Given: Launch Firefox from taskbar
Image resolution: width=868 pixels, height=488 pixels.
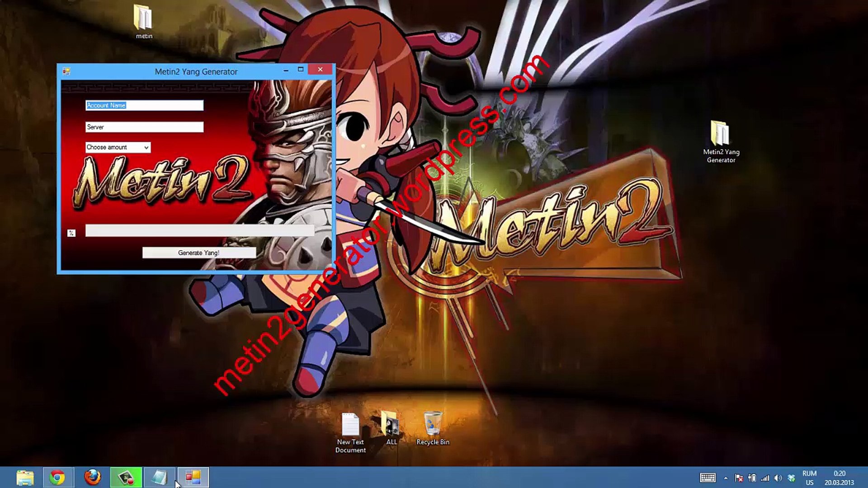Looking at the screenshot, I should pyautogui.click(x=93, y=477).
